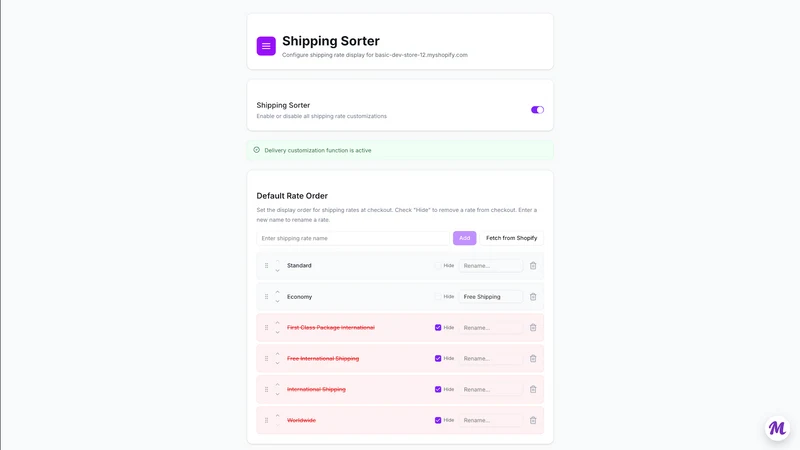This screenshot has width=800, height=450.
Task: Uncheck Hide for International Shipping
Action: pos(438,389)
